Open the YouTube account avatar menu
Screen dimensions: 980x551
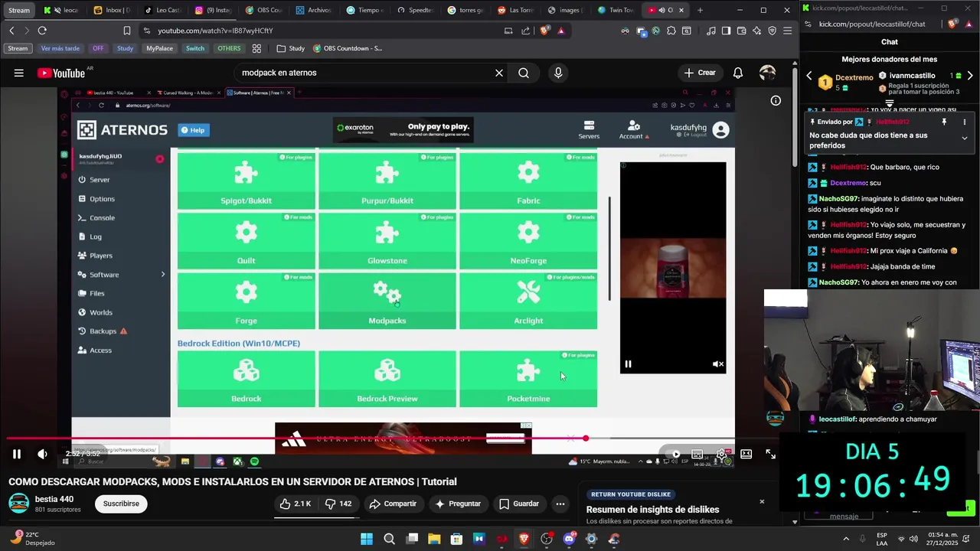767,73
